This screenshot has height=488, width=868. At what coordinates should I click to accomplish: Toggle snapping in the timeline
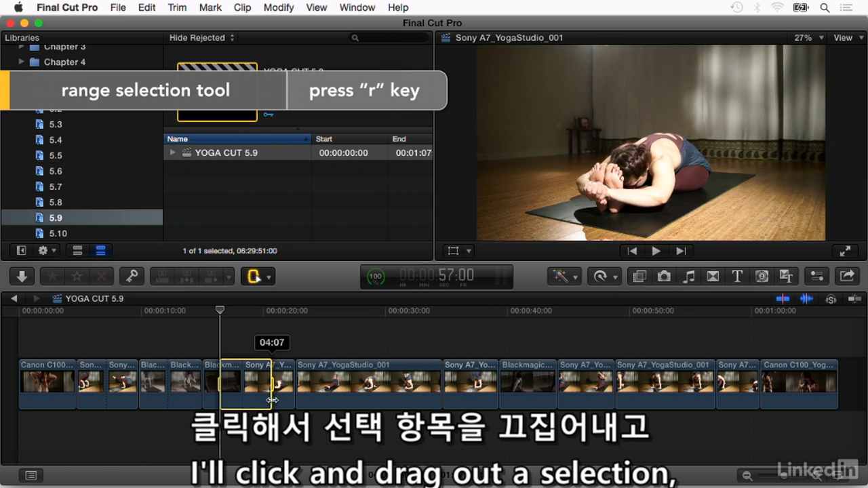click(854, 298)
